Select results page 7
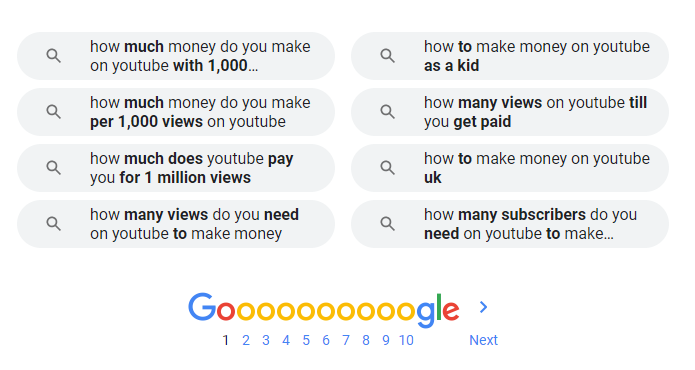Screen dimensions: 695x370 346,340
